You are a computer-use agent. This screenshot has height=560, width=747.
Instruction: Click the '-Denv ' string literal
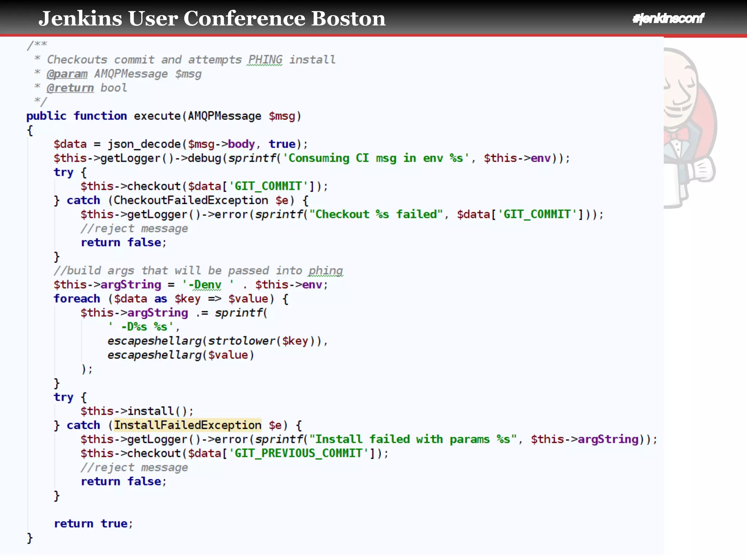(x=208, y=284)
